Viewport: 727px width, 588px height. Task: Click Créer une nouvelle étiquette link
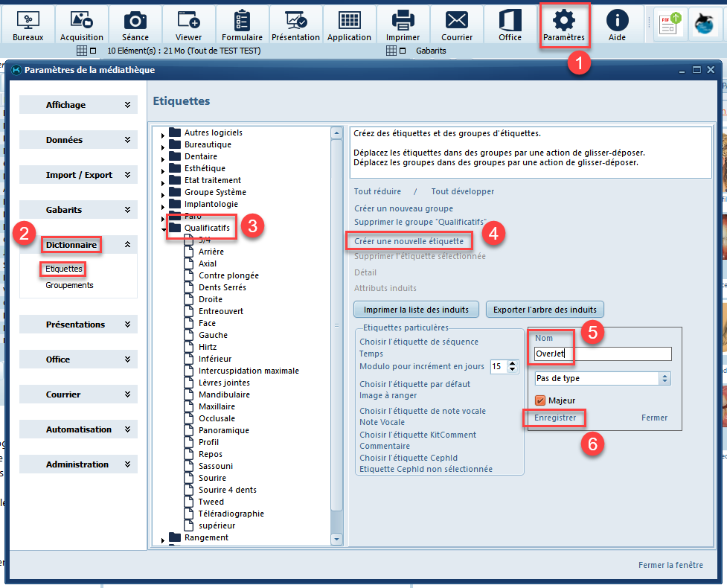409,241
